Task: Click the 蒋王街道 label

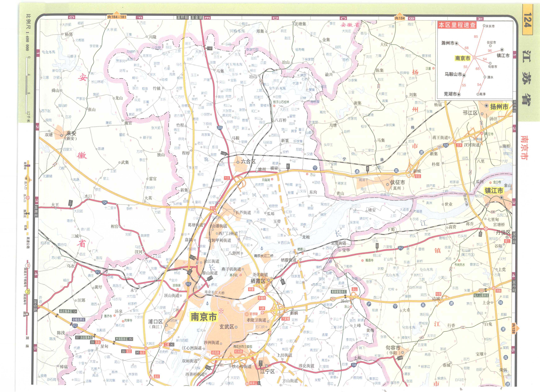Action: [x=440, y=138]
